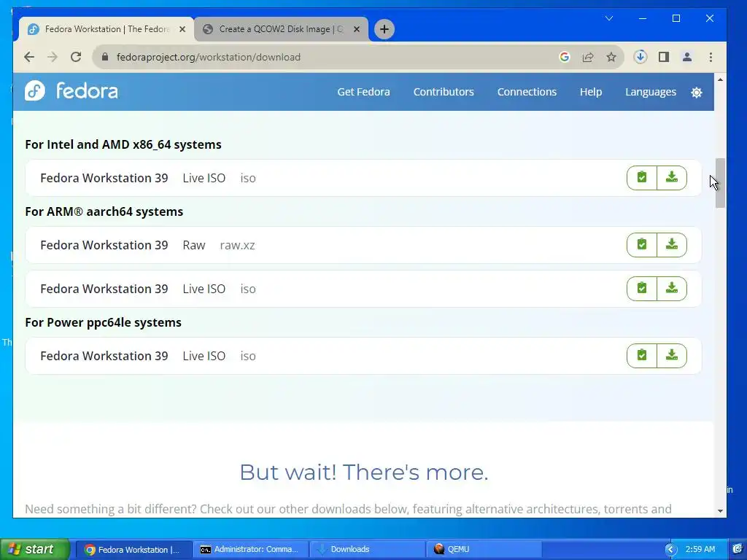Click the 2:59 AM taskbar clock

(x=700, y=550)
